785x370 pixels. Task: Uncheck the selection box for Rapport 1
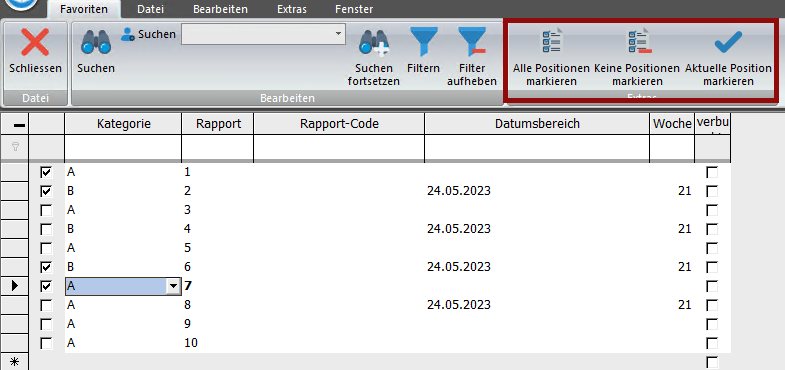(x=47, y=173)
